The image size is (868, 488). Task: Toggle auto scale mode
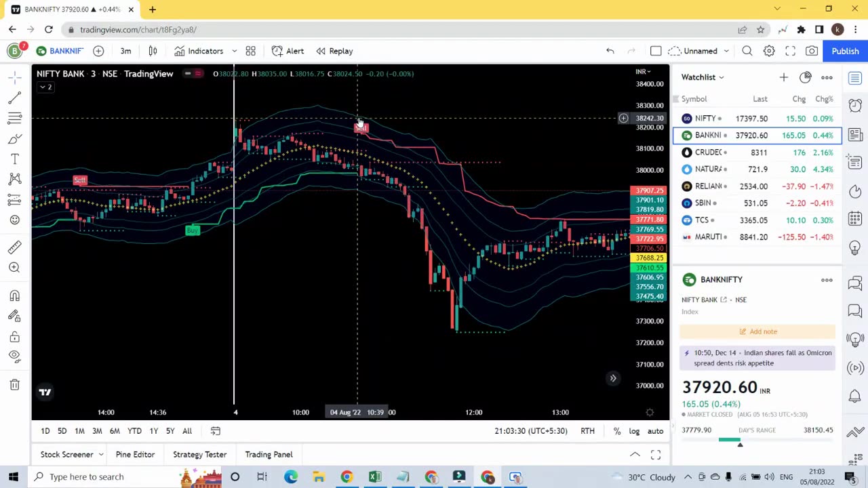click(655, 431)
